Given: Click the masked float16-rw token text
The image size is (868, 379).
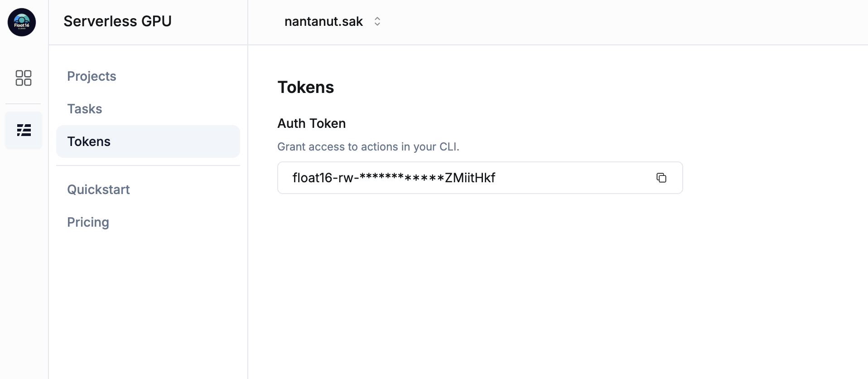Looking at the screenshot, I should (394, 178).
